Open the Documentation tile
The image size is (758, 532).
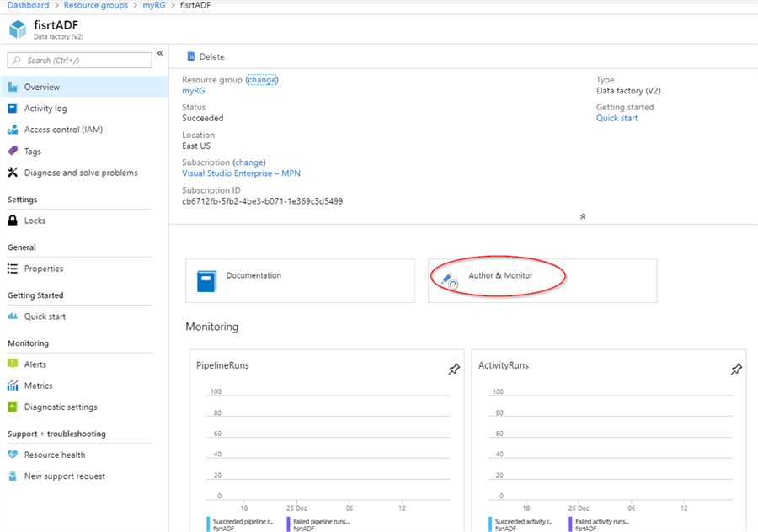(x=300, y=281)
